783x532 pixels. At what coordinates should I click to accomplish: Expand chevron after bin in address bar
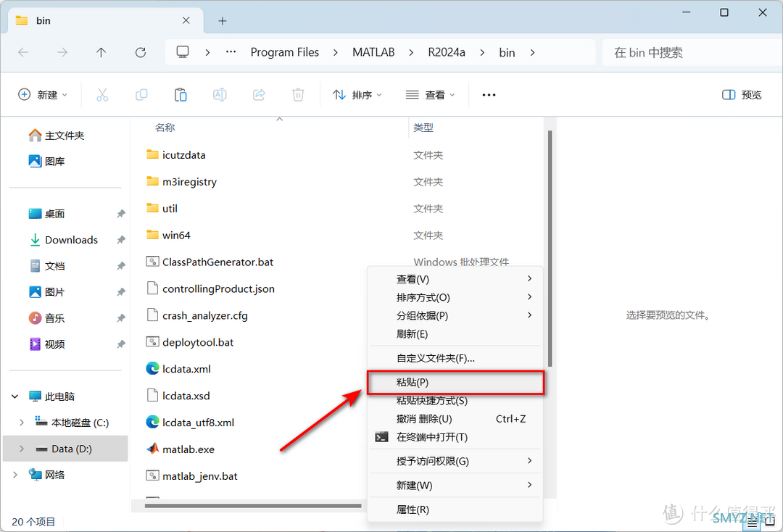(532, 52)
